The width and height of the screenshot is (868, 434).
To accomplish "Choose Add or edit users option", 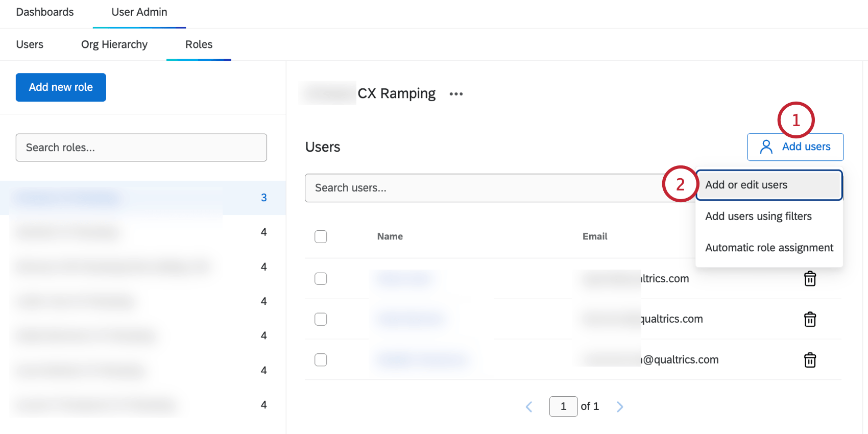I will pos(769,185).
